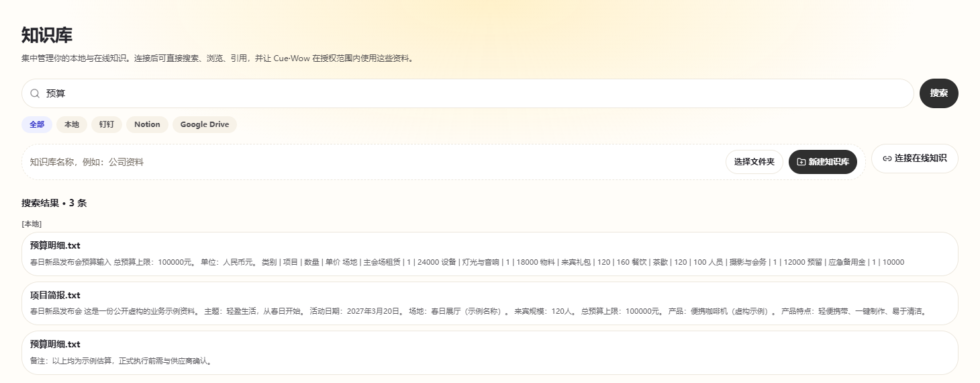Click the 知识库 page title

pyautogui.click(x=47, y=35)
